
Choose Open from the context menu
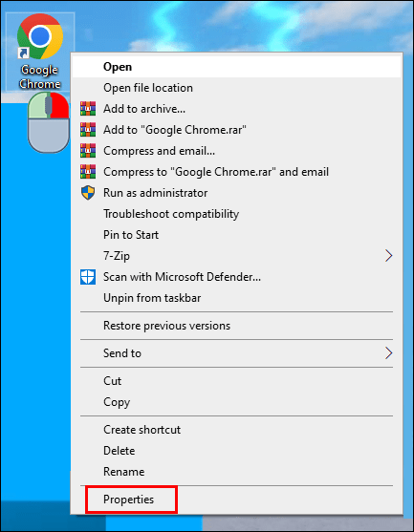236,67
